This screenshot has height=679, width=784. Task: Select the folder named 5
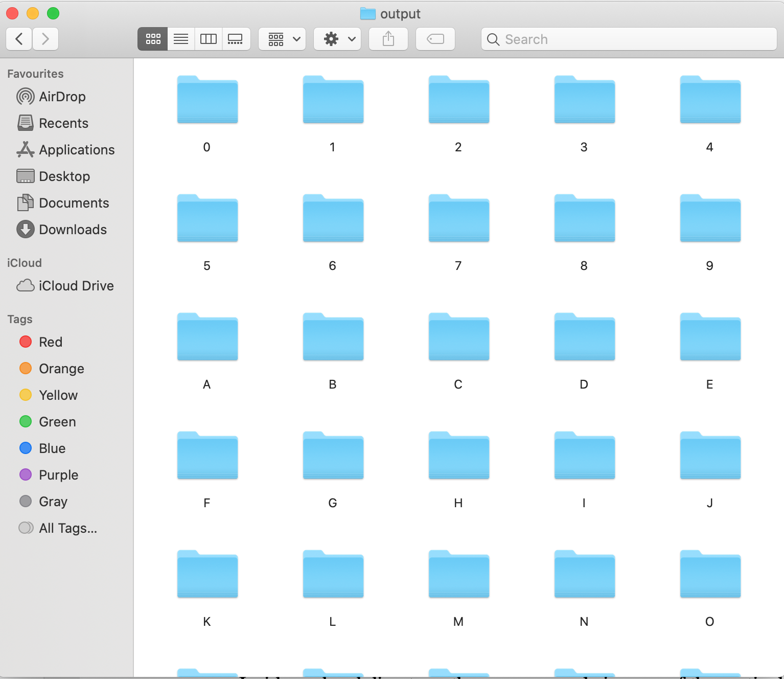[207, 218]
